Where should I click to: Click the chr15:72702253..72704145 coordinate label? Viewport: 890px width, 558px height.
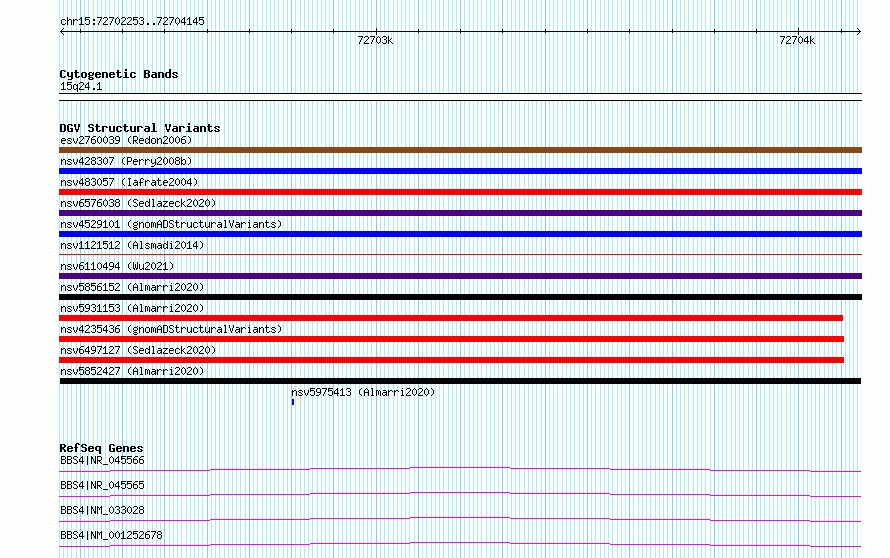point(132,22)
